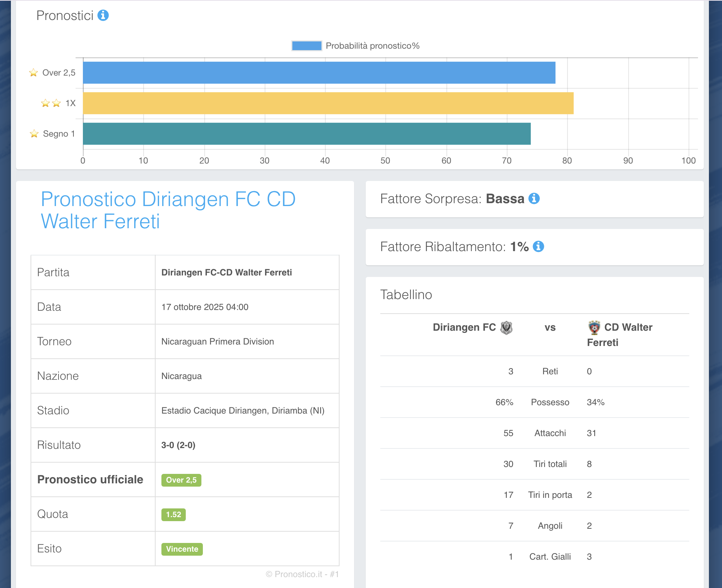Screen dimensions: 722x588
Task: Click the green Over 2,5 badge
Action: pos(181,480)
